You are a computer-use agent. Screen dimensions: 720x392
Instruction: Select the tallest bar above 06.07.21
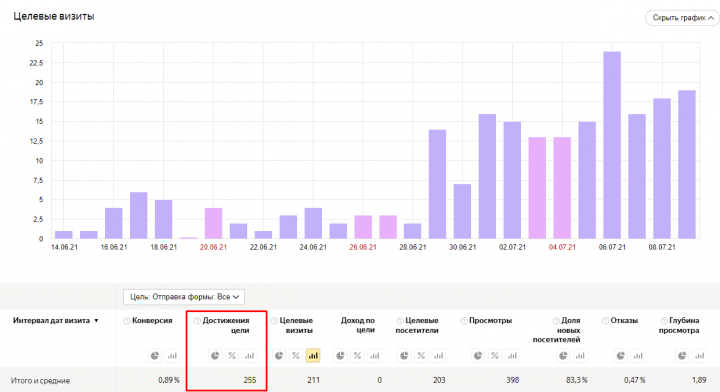[612, 145]
